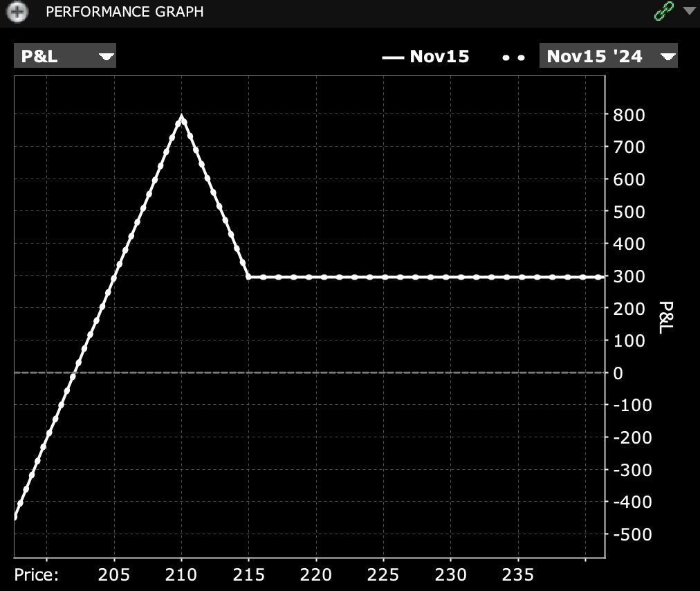Click the Price label below the chart
Image resolution: width=700 pixels, height=591 pixels.
35,574
